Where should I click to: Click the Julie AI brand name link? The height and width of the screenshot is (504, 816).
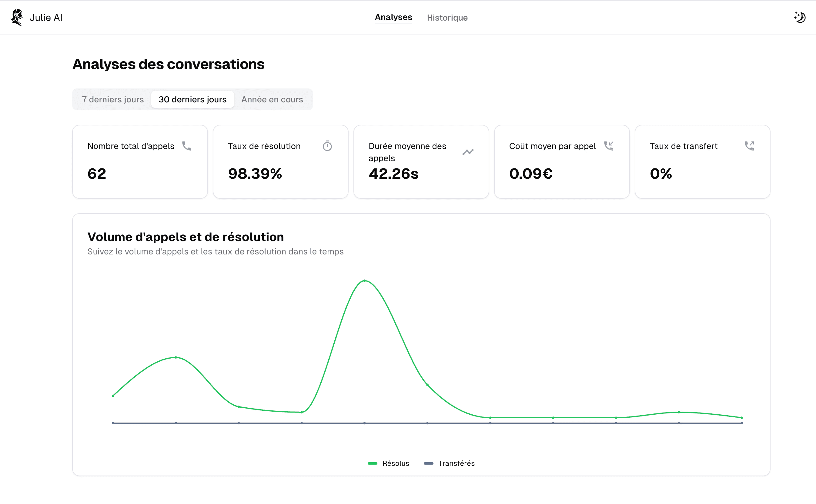click(x=46, y=18)
